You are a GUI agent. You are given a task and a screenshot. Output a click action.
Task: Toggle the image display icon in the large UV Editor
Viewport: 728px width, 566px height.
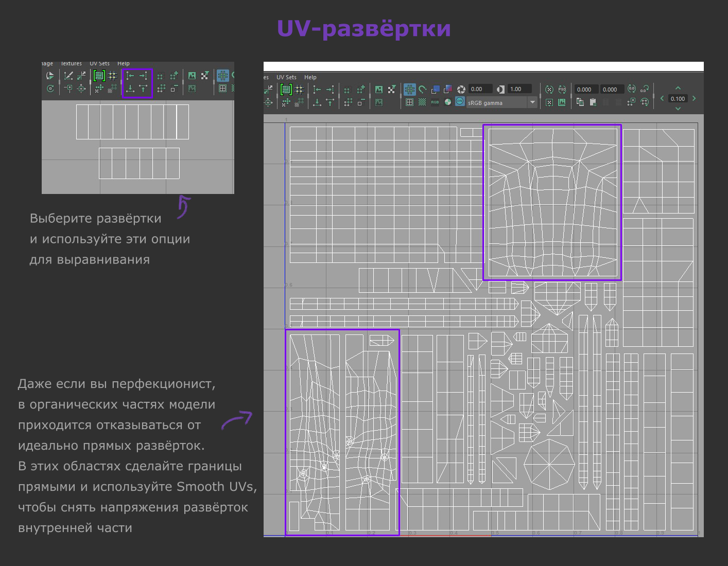tap(379, 90)
